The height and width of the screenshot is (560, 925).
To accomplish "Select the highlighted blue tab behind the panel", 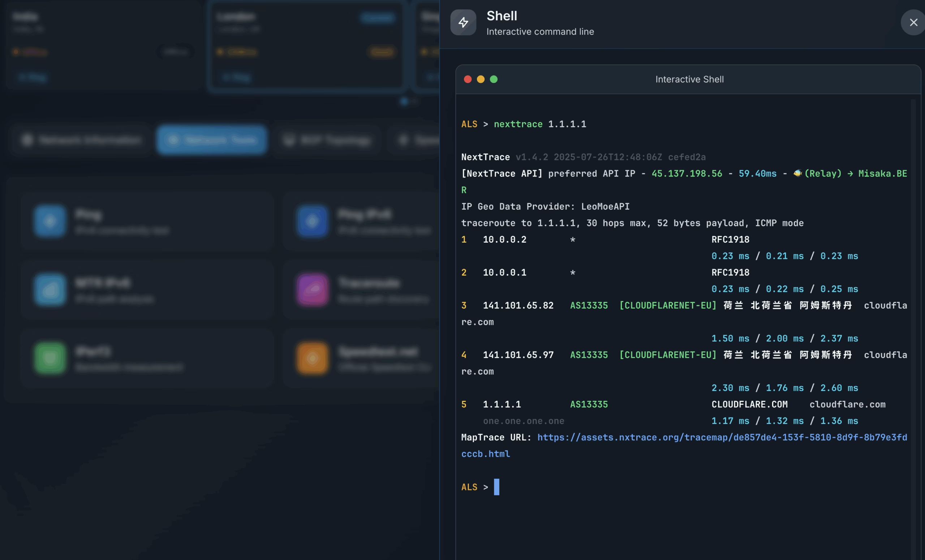I will (x=212, y=140).
